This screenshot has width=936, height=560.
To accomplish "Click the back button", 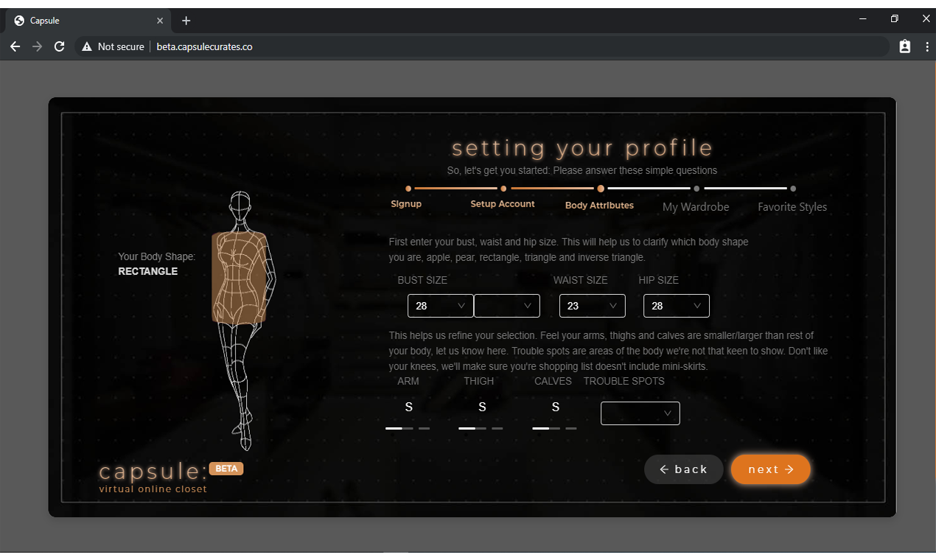I will (x=683, y=469).
